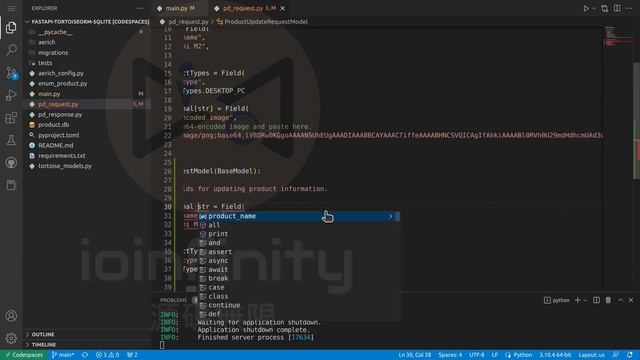Open main.py in the file explorer

[x=49, y=94]
